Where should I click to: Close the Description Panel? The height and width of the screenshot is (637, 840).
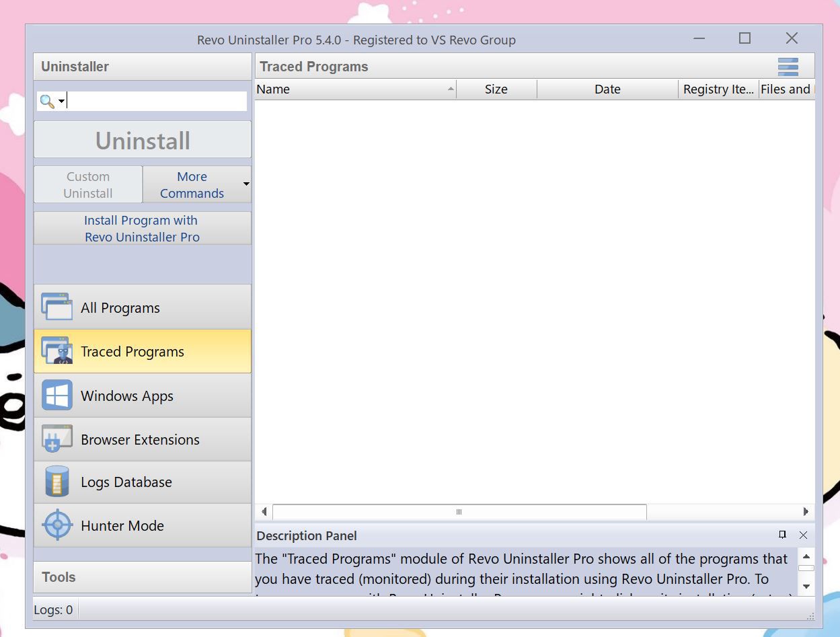803,535
